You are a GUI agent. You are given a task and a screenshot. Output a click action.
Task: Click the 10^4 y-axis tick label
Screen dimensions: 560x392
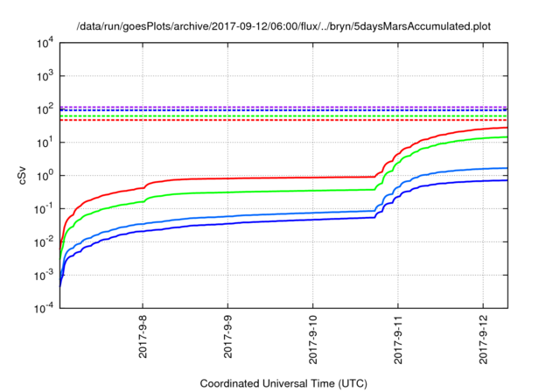click(x=45, y=43)
